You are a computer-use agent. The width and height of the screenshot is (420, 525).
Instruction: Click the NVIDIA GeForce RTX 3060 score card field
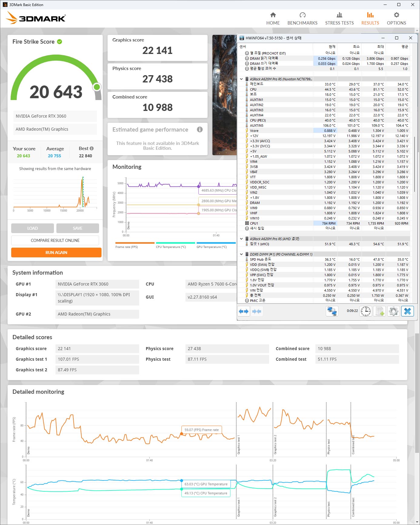coord(55,116)
